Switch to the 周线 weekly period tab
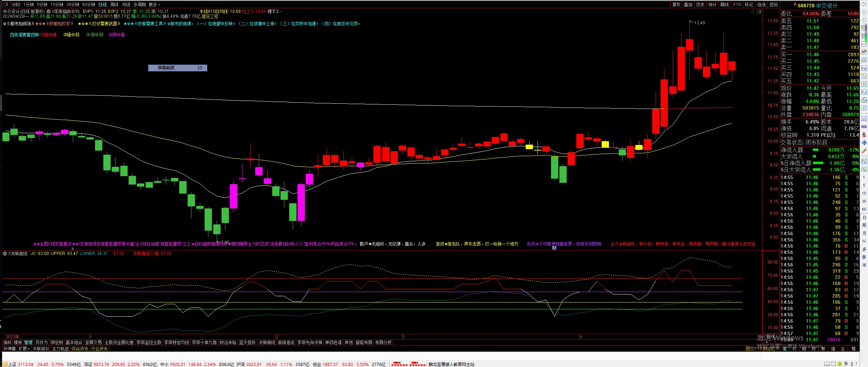This screenshot has height=367, width=868. 114,5
